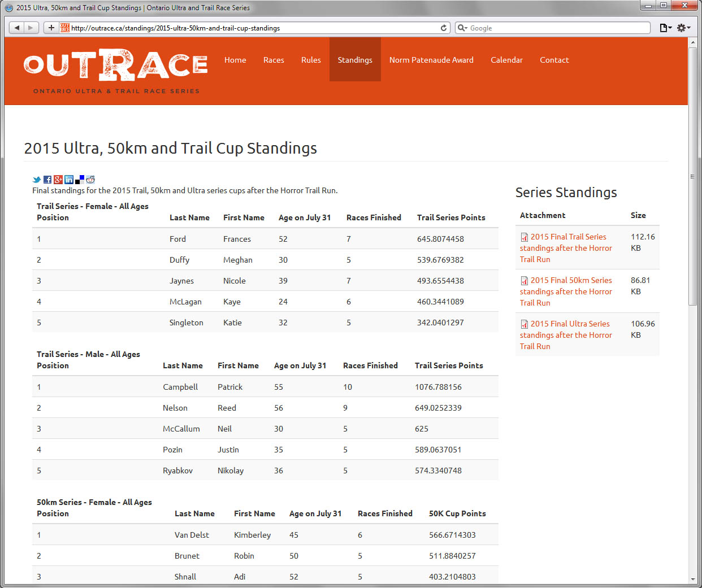Click the Google Plus share icon
The image size is (702, 588).
pyautogui.click(x=58, y=180)
